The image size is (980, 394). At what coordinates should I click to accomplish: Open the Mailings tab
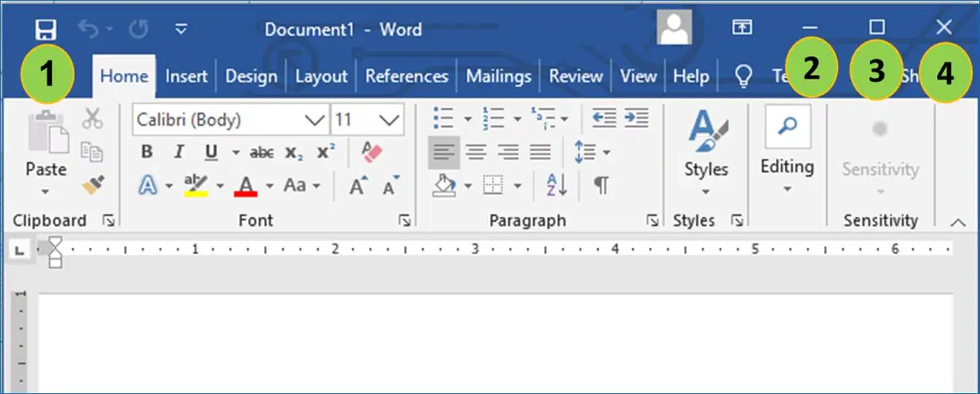pos(498,76)
